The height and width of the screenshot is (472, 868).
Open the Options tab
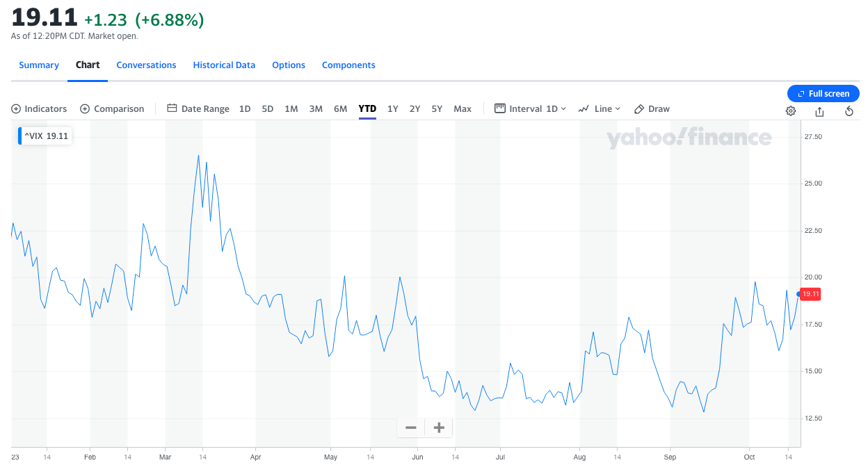pos(289,65)
